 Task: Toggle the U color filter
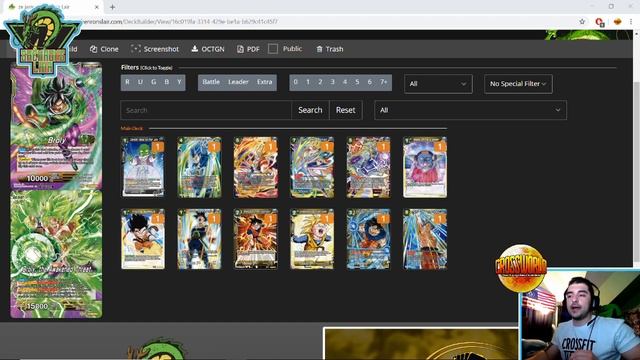tap(140, 82)
